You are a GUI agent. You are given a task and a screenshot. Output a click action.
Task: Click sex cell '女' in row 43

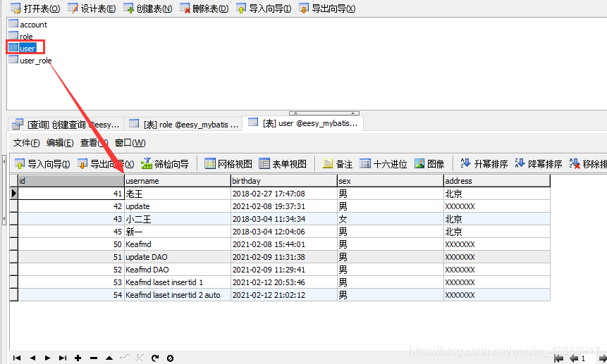[391, 219]
